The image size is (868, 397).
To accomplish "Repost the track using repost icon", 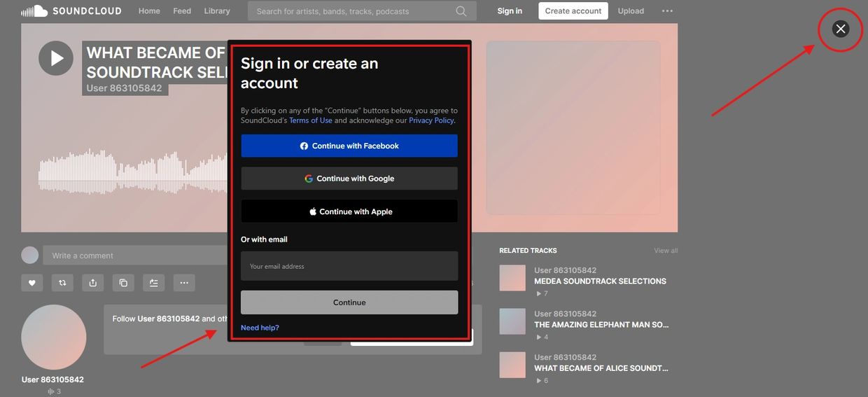I will point(62,283).
